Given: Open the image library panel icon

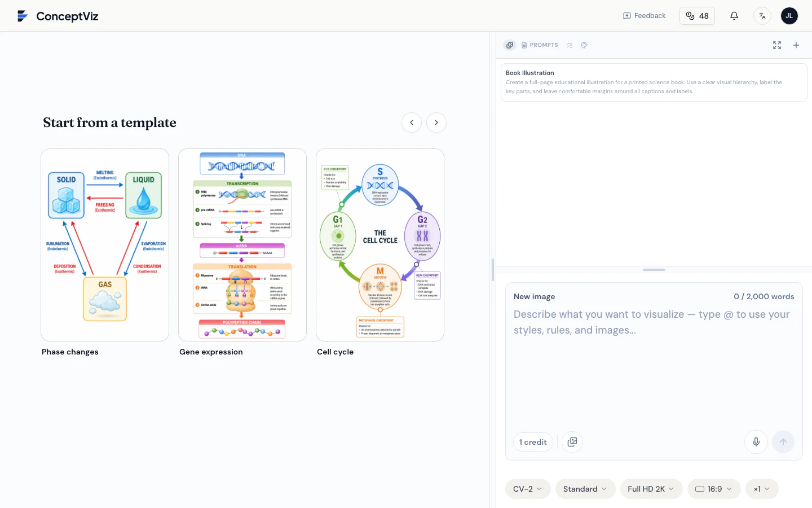Looking at the screenshot, I should (510, 45).
